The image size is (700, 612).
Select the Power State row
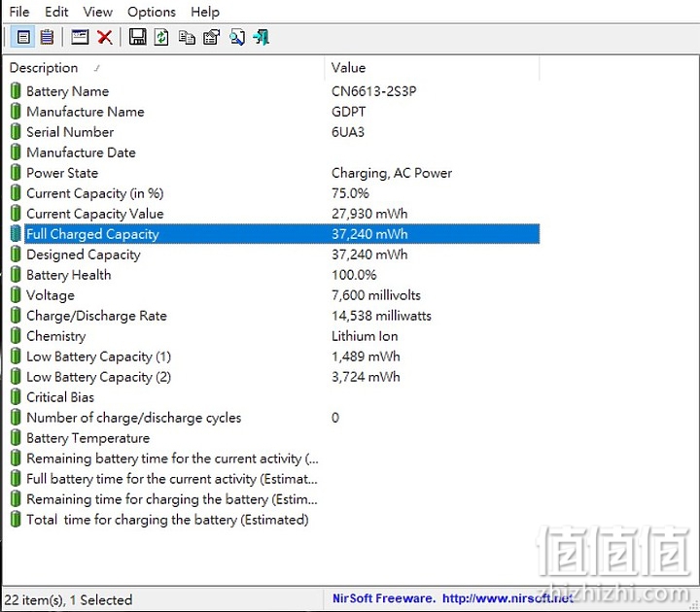[x=275, y=173]
